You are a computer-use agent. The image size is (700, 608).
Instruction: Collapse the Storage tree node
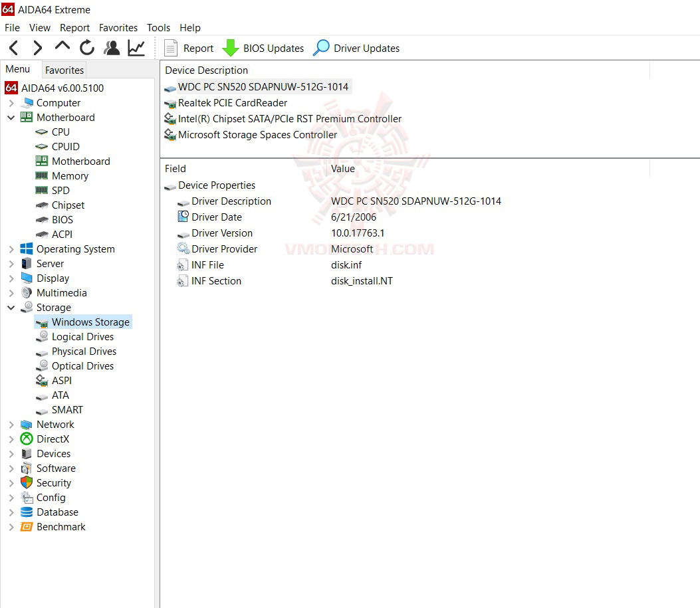(x=11, y=308)
